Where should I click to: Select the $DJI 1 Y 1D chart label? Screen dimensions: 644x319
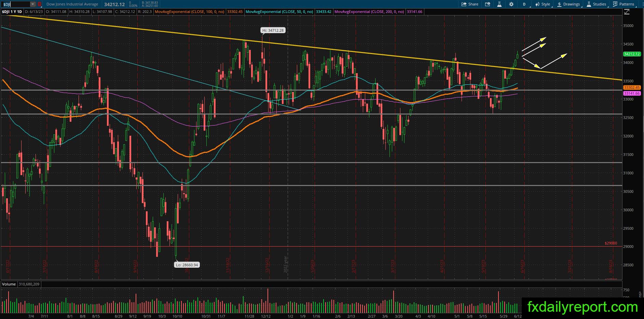tap(12, 12)
